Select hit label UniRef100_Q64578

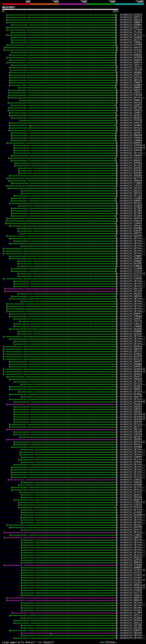[x=131, y=598]
